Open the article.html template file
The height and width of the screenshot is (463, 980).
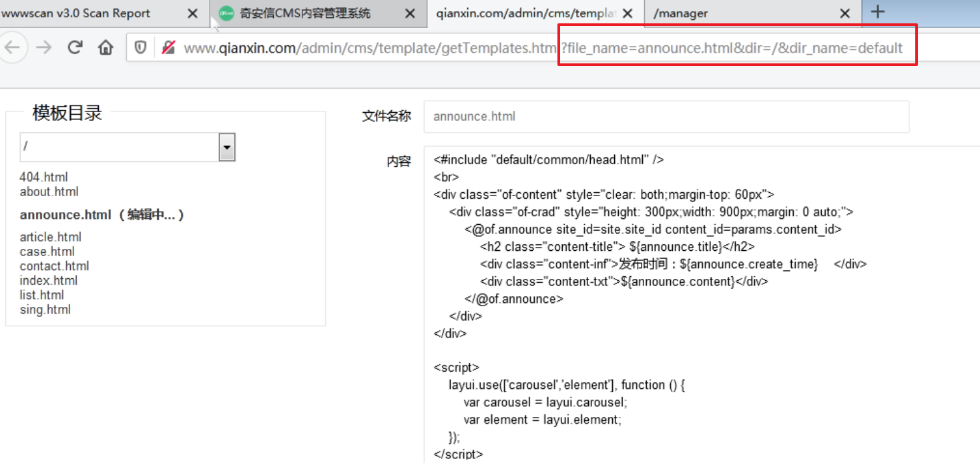[x=51, y=237]
